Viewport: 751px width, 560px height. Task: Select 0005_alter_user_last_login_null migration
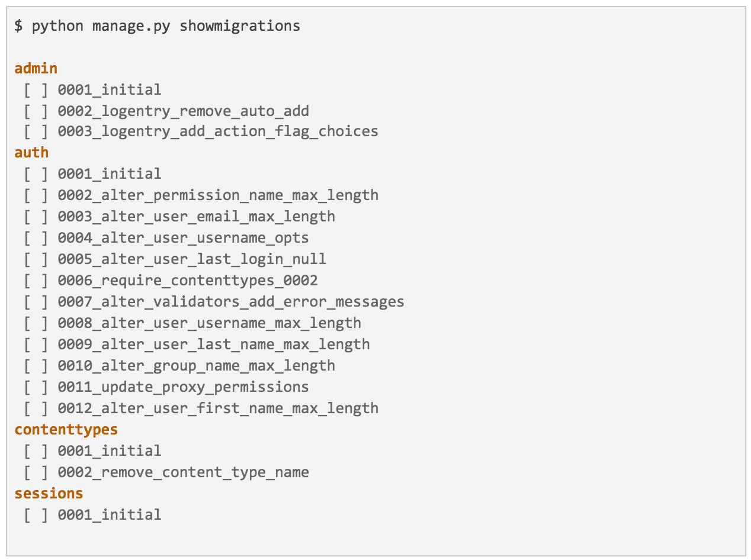click(192, 259)
